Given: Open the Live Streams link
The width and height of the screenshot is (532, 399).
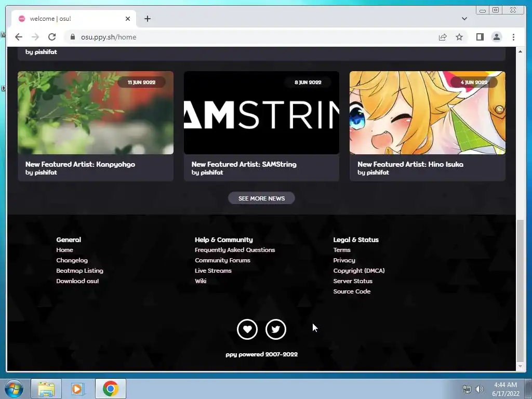Looking at the screenshot, I should click(x=213, y=270).
